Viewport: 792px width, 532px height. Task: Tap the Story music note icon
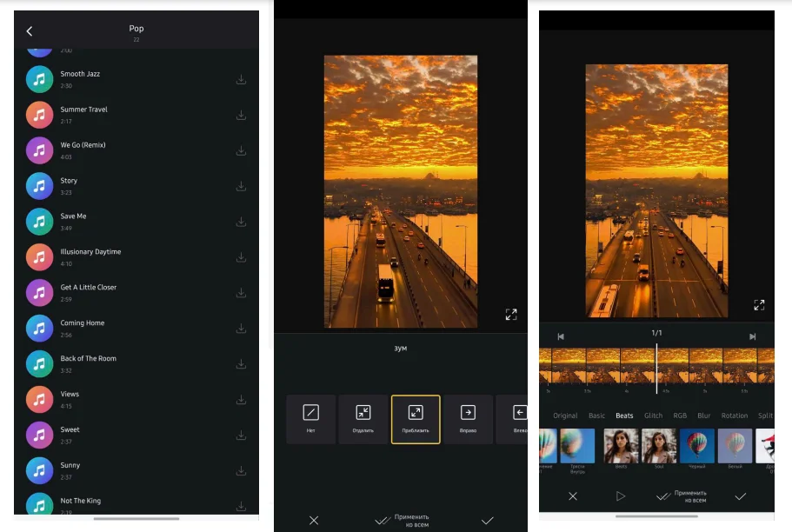click(39, 186)
